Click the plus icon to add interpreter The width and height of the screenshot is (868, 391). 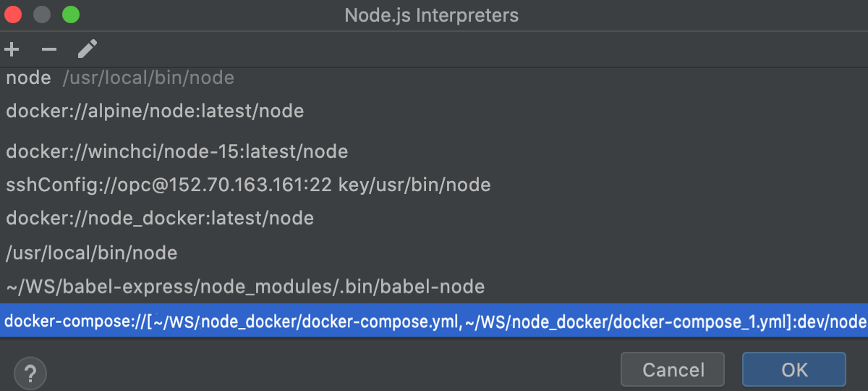12,49
